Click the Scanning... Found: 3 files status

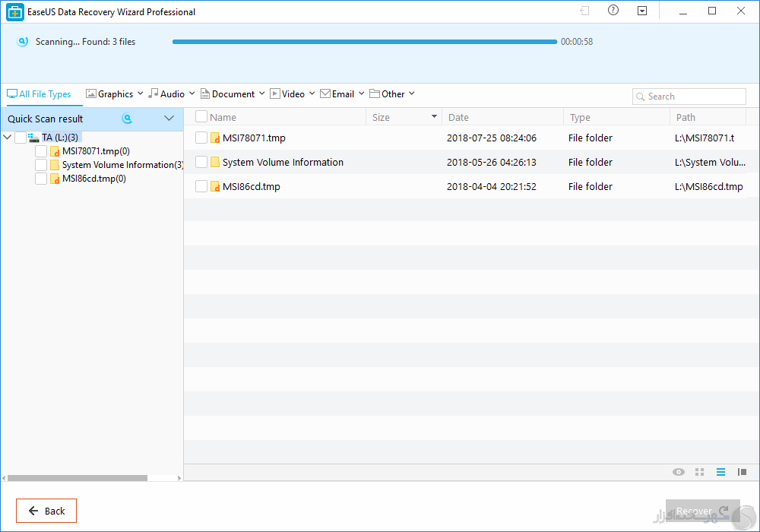click(85, 42)
